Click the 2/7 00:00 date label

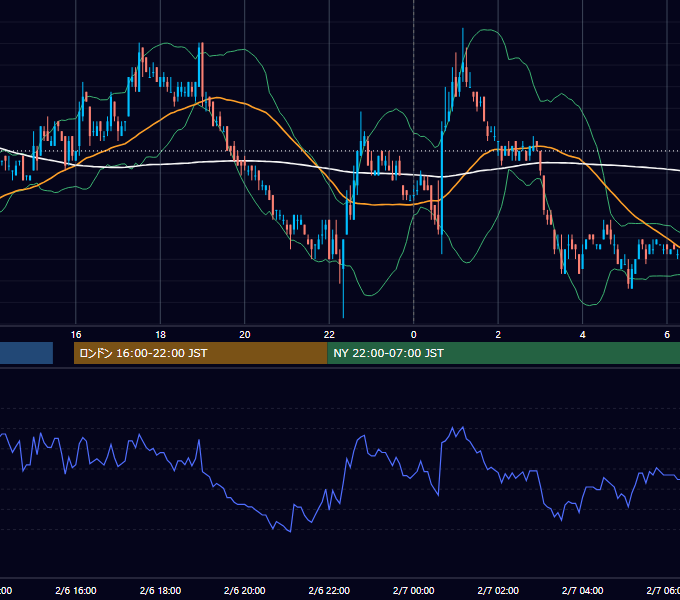pyautogui.click(x=414, y=590)
